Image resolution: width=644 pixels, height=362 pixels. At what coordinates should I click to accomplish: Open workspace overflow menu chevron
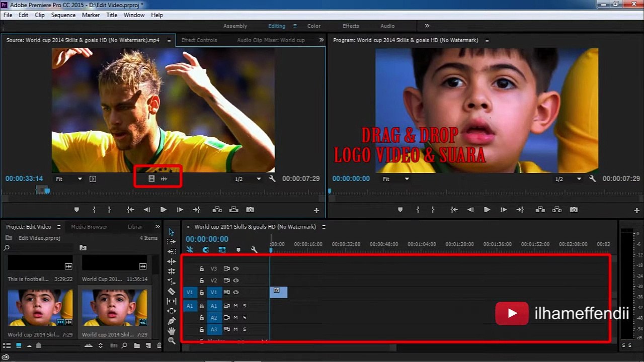(427, 26)
